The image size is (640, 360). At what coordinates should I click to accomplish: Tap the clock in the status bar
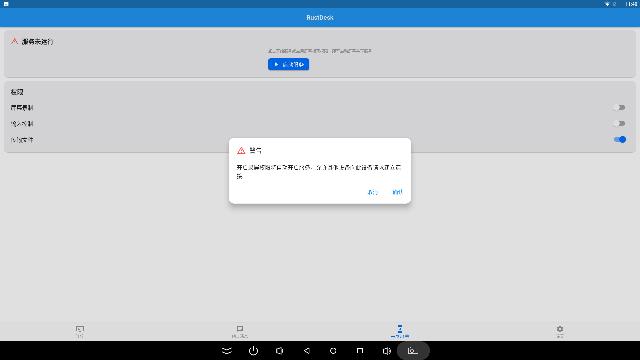pos(631,4)
